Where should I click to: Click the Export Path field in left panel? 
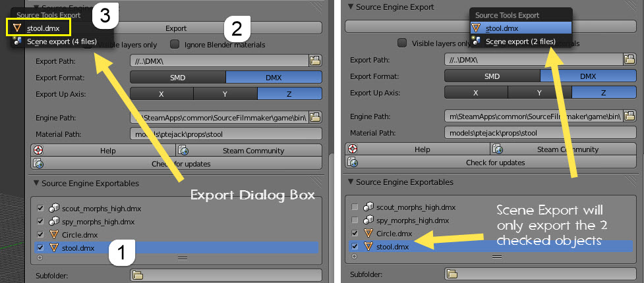pyautogui.click(x=220, y=61)
